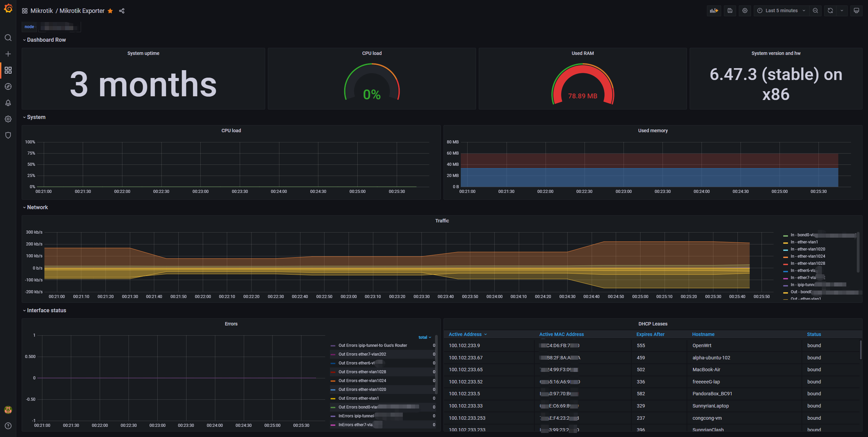Open the Server Admin shield icon
The width and height of the screenshot is (868, 437).
click(8, 135)
